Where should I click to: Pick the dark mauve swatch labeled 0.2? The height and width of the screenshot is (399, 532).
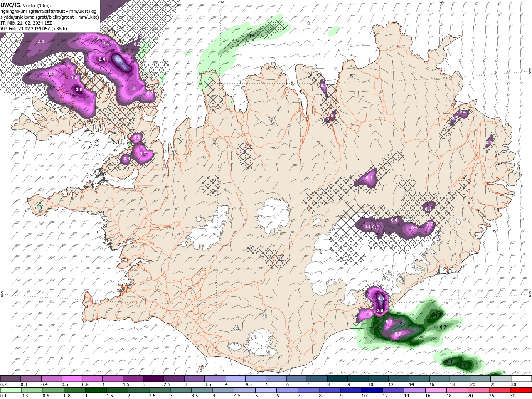tap(10, 379)
